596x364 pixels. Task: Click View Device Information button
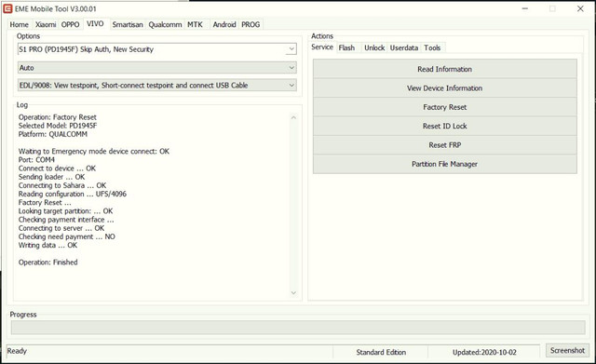click(445, 88)
